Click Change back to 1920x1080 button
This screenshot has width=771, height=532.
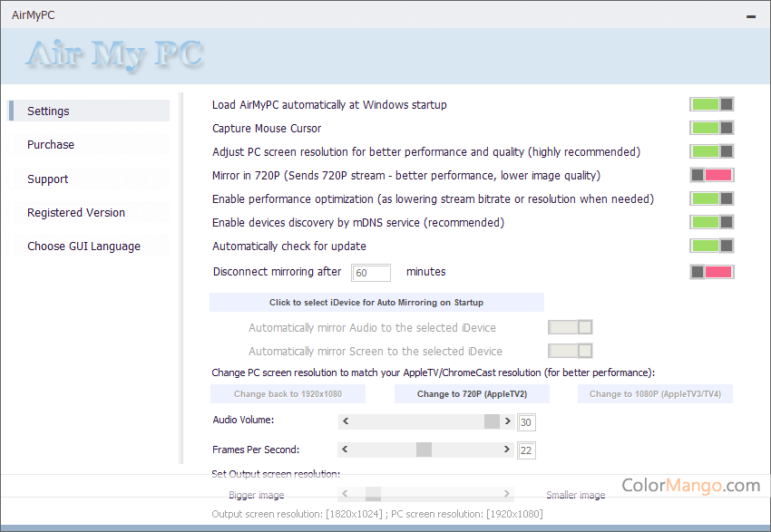[x=288, y=394]
